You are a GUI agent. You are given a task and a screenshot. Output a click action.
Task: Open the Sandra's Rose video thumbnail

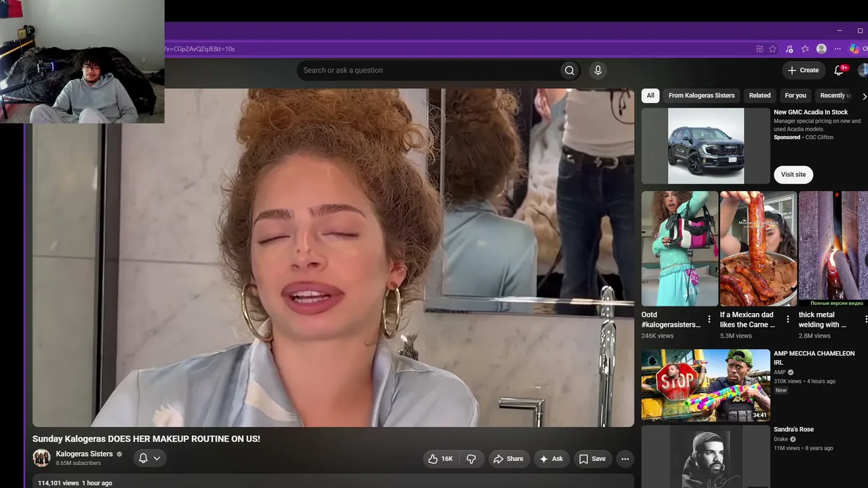pos(706,456)
